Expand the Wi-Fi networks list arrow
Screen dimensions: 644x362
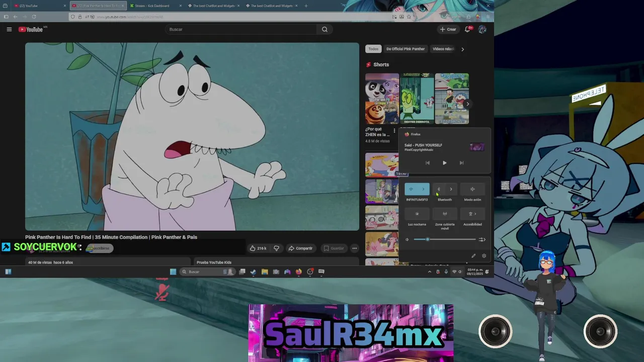click(x=424, y=189)
